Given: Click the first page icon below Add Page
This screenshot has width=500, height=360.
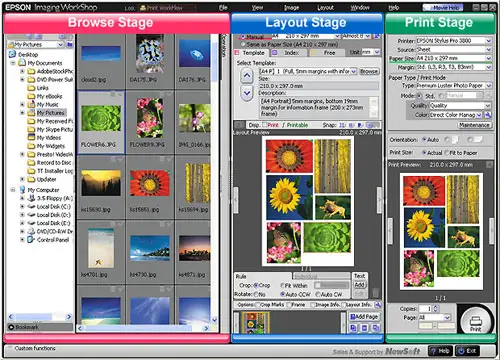Looking at the screenshot, I should click(x=353, y=328).
